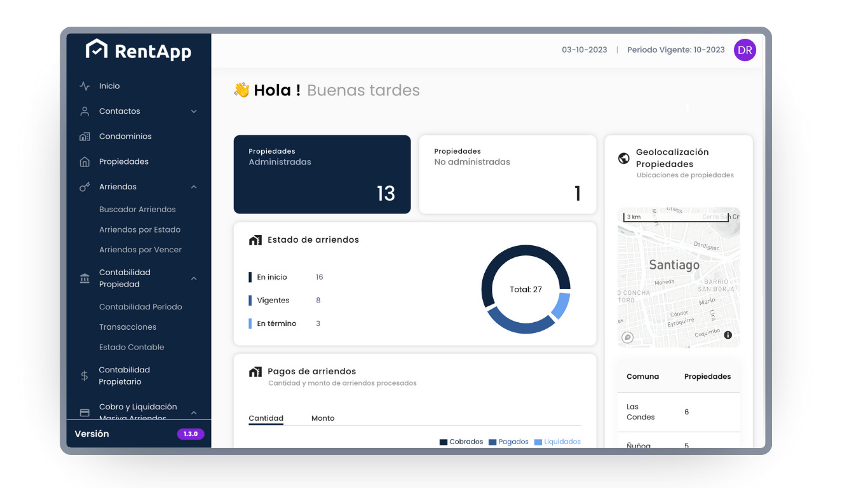Go to Arriendos por Vencer
This screenshot has width=868, height=488.
click(140, 250)
